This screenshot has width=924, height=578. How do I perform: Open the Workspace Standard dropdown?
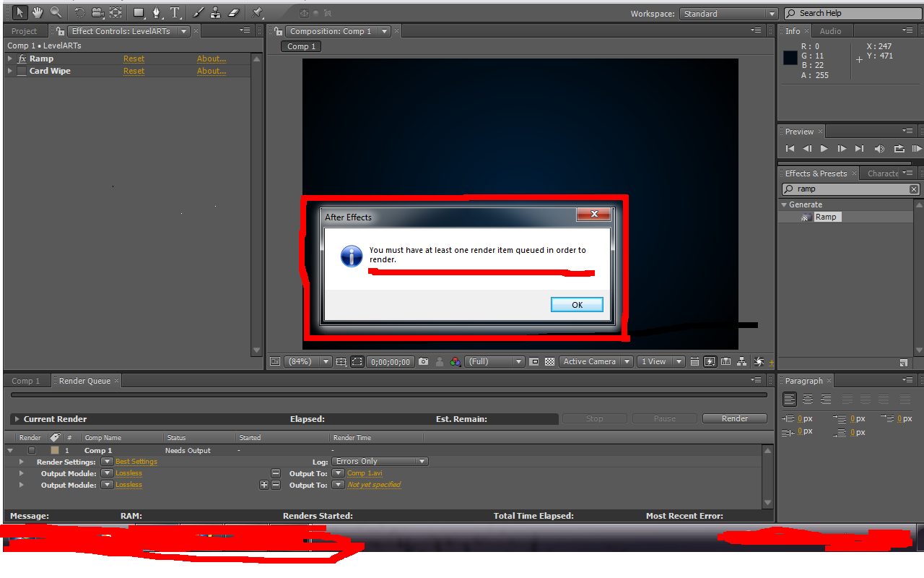[728, 14]
